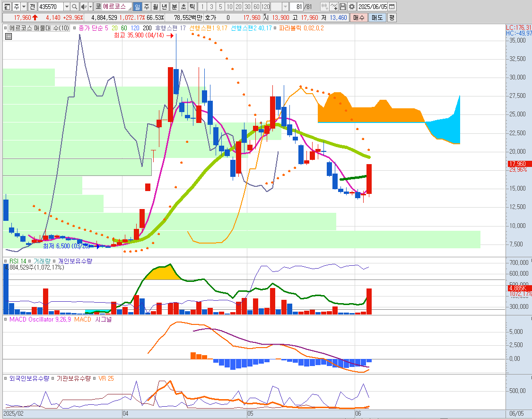This screenshot has height=419, width=532.
Task: Choose the 20 interval button
Action: [x=238, y=7]
